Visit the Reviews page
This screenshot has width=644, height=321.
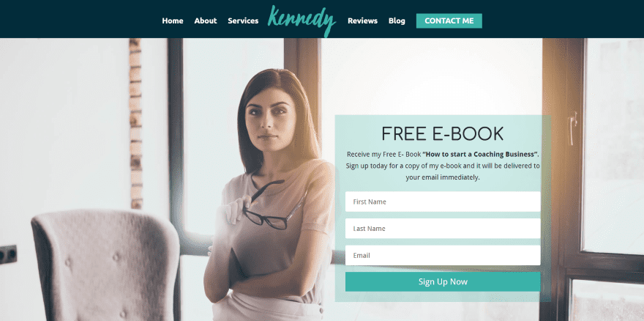pyautogui.click(x=362, y=21)
